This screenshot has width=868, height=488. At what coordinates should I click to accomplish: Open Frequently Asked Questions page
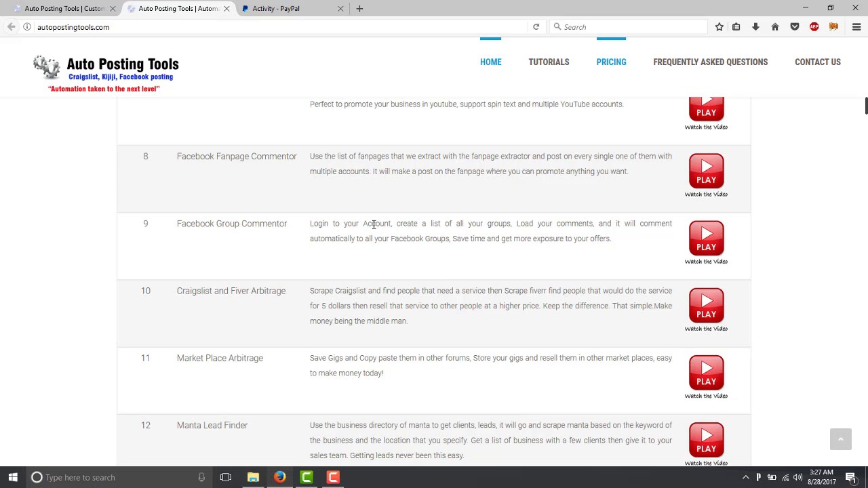coord(710,62)
